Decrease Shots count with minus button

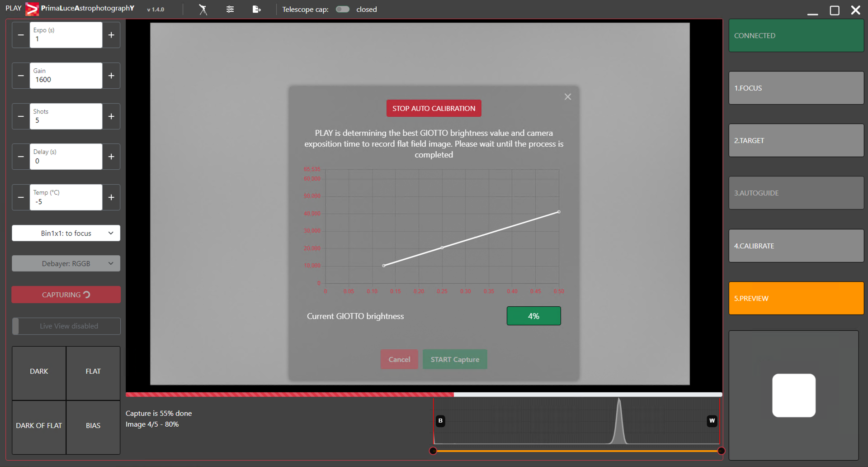(21, 116)
